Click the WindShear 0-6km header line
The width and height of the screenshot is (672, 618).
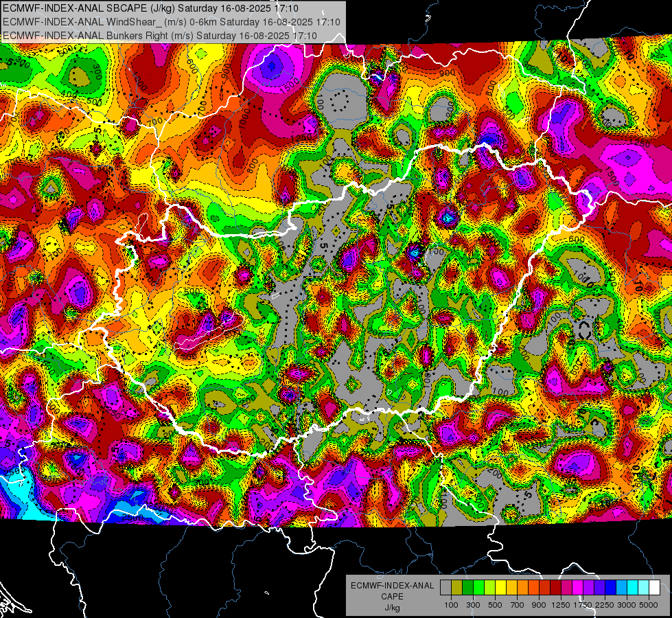(x=171, y=22)
